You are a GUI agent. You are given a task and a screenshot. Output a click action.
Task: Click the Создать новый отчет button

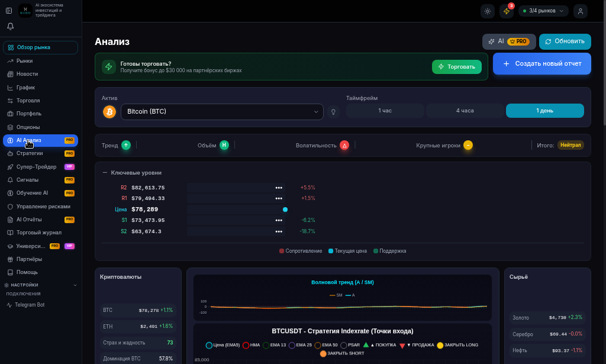(x=542, y=64)
